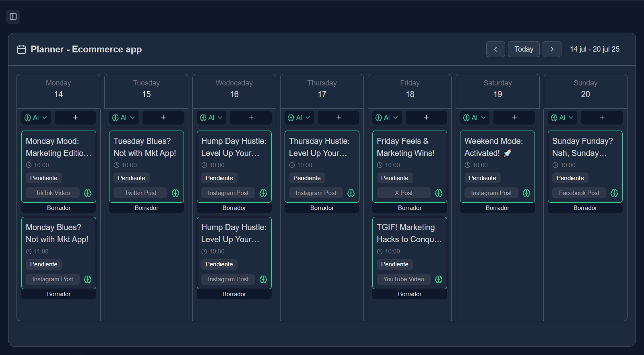Screen dimensions: 644x355
Task: Expand AI dropdown for Wednesday
Action: click(211, 118)
